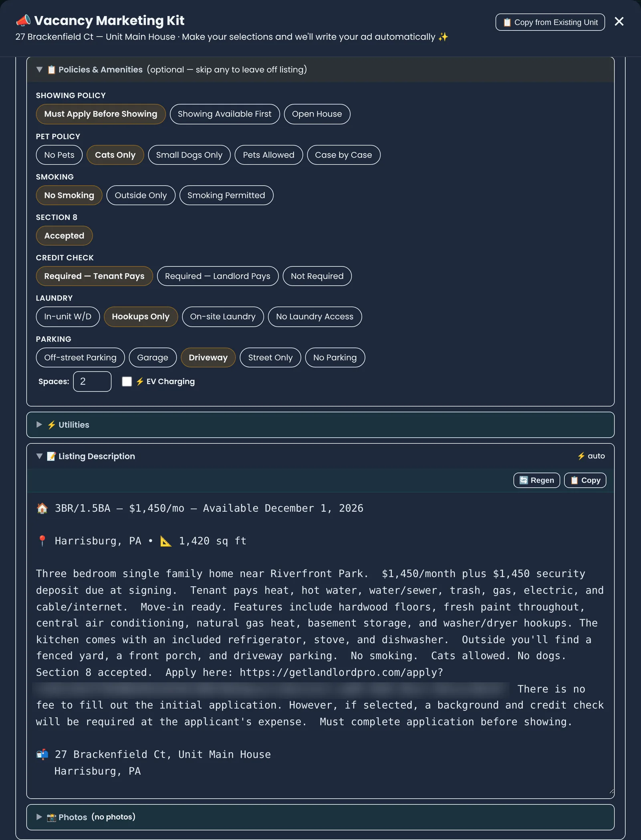Select Pets Allowed option
This screenshot has height=840, width=641.
click(x=268, y=155)
